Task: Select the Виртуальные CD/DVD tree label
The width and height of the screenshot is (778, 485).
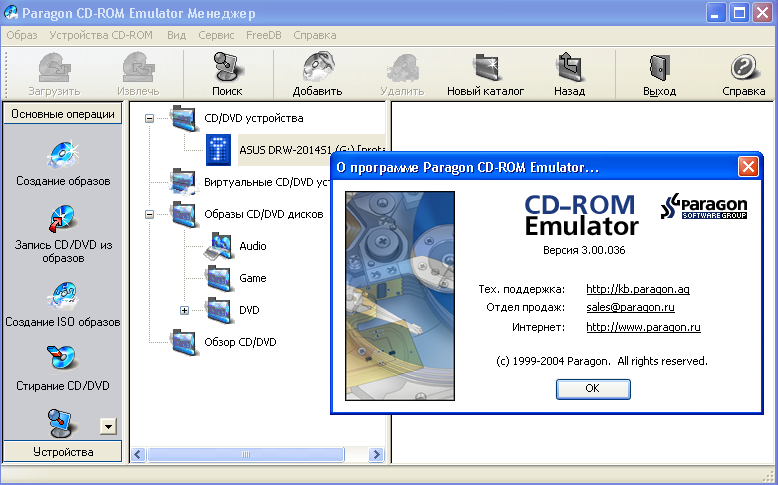Action: point(267,182)
